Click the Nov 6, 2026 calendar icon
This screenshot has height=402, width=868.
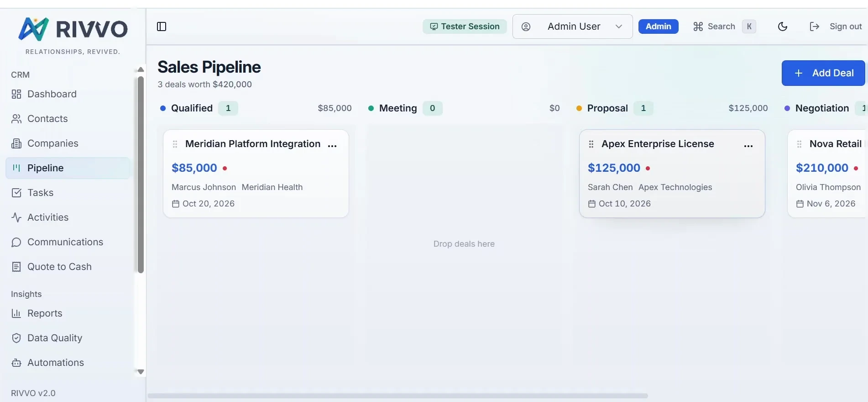800,204
